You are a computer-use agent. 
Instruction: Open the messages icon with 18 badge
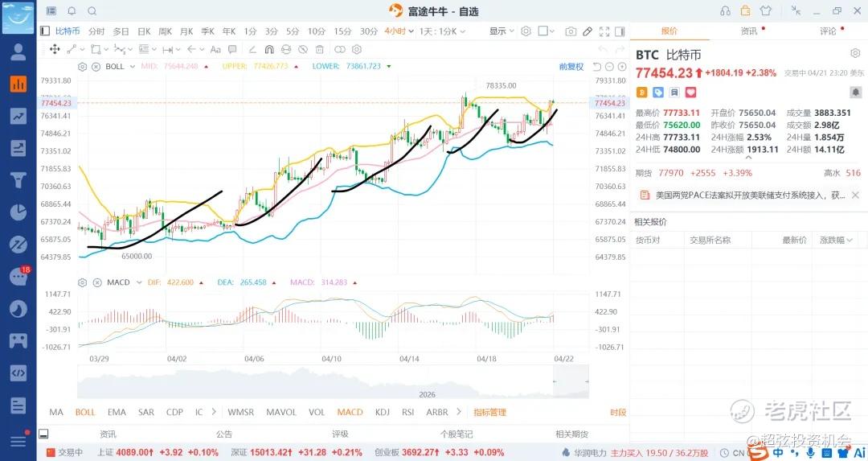(x=18, y=276)
